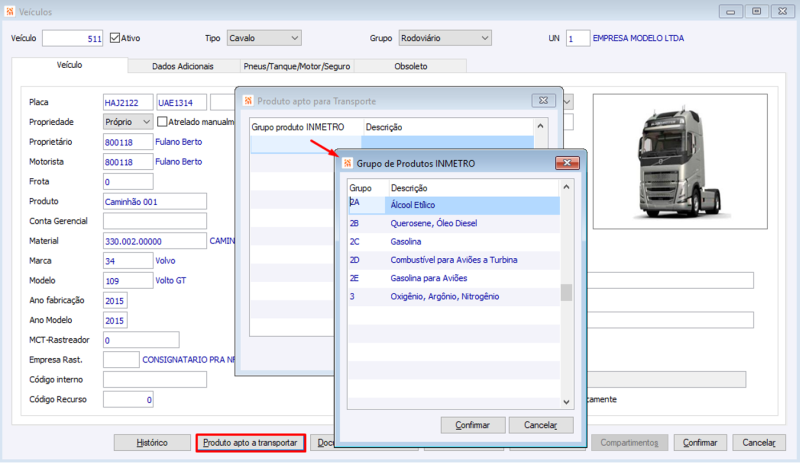Viewport: 800px width, 463px height.
Task: Click the Modelo field showing 109
Action: pos(128,281)
